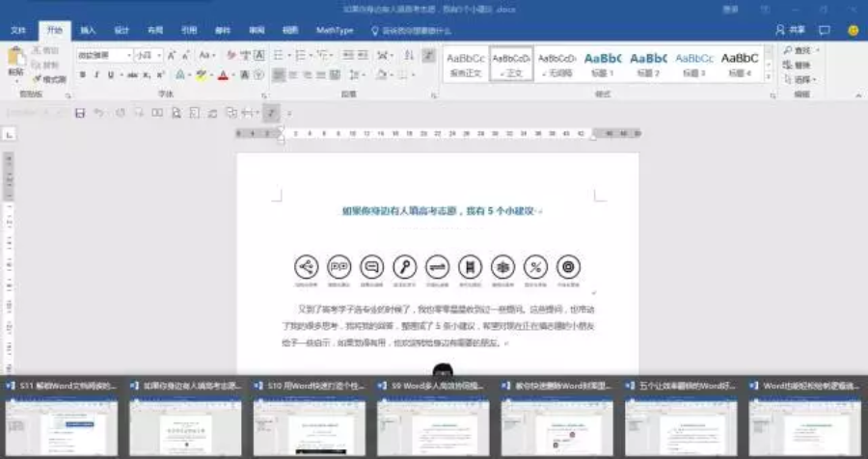Switch to the Layout tab

(155, 31)
